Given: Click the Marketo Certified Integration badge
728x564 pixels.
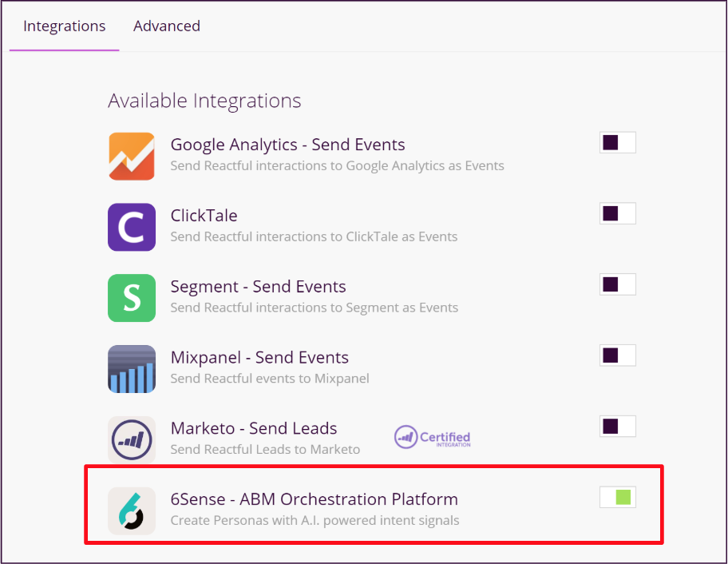Looking at the screenshot, I should coord(433,437).
